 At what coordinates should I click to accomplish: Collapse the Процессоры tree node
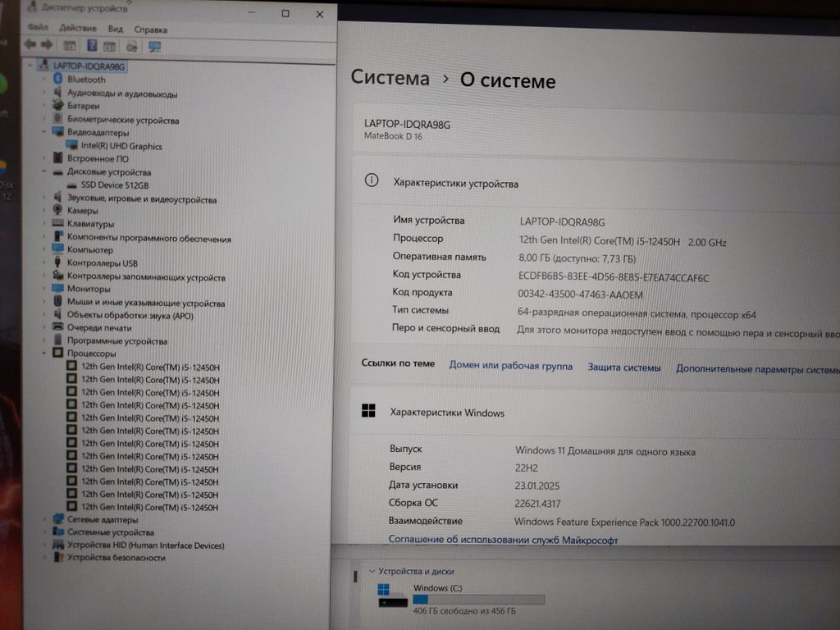(44, 353)
